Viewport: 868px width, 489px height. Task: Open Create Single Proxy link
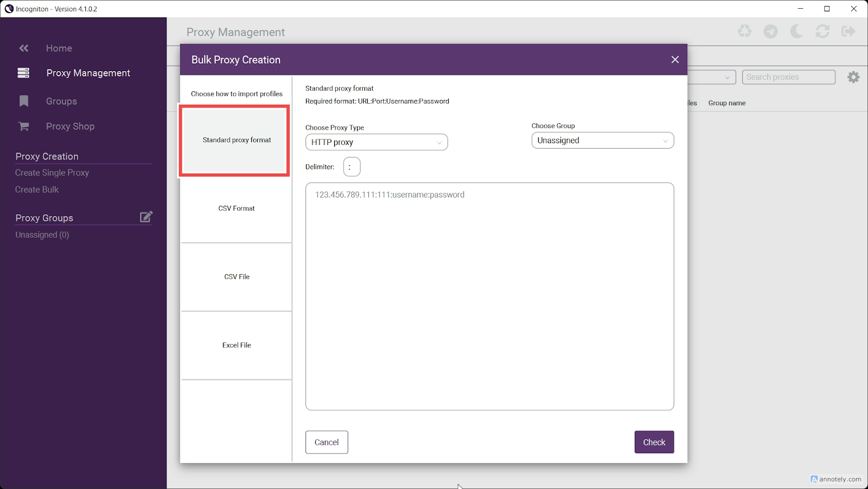coord(52,173)
